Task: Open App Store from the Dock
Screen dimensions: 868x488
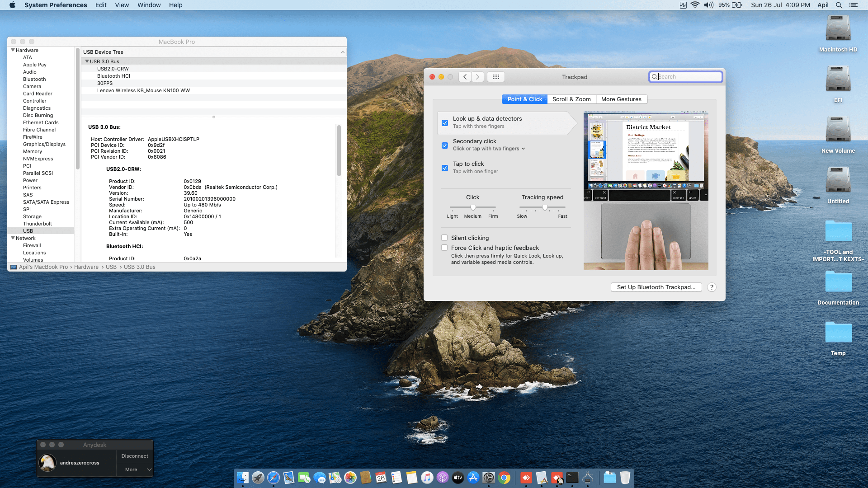Action: 473,478
